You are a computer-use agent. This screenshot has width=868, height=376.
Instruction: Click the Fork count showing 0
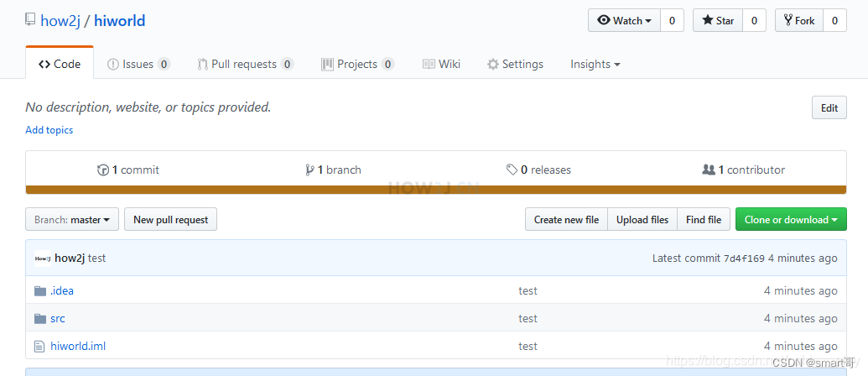click(x=834, y=20)
